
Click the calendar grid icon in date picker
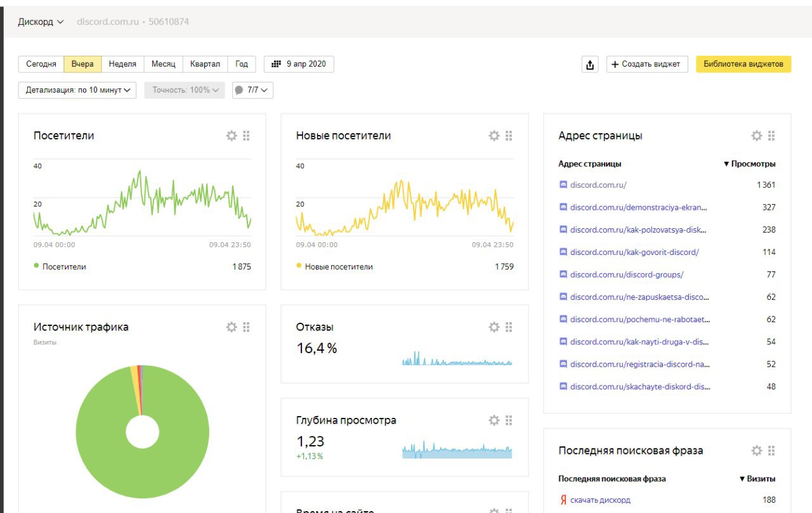[x=276, y=64]
